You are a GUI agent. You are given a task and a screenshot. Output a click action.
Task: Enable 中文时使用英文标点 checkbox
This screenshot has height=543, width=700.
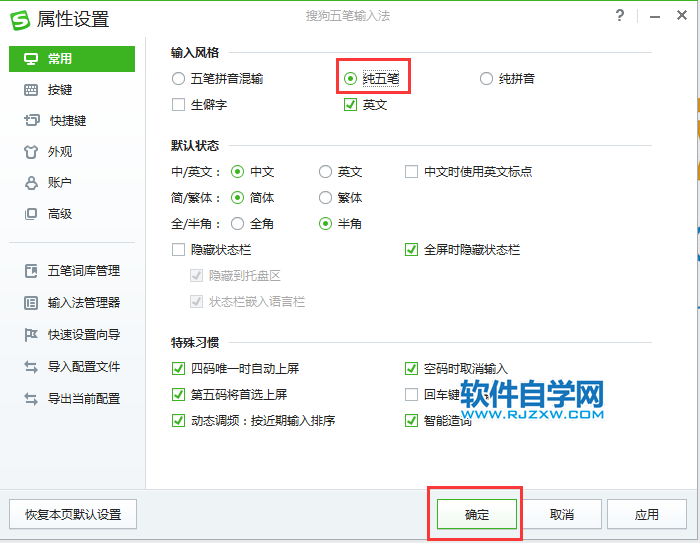point(411,172)
